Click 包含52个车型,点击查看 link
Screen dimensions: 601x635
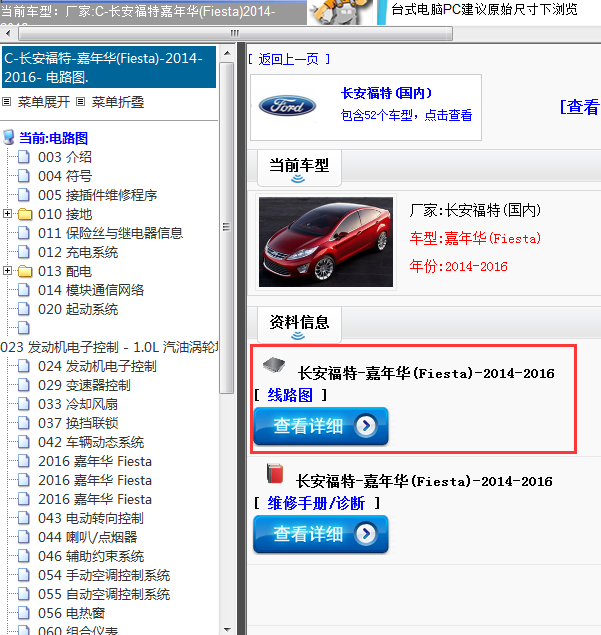(406, 115)
